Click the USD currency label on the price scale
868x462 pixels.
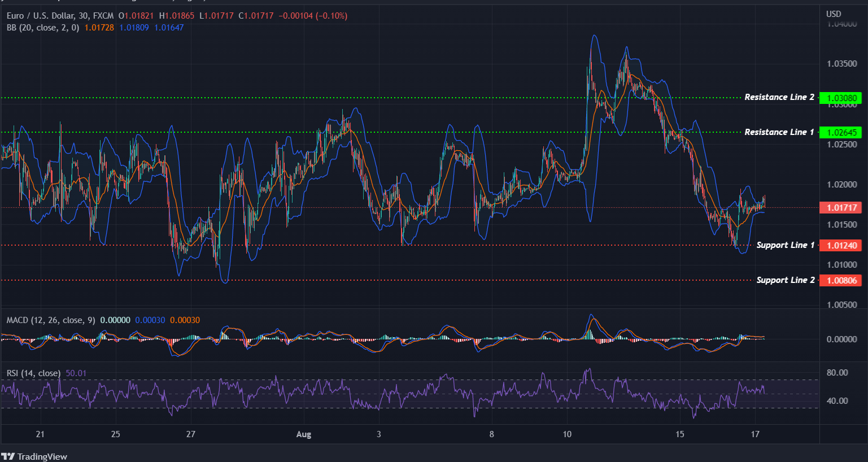833,14
